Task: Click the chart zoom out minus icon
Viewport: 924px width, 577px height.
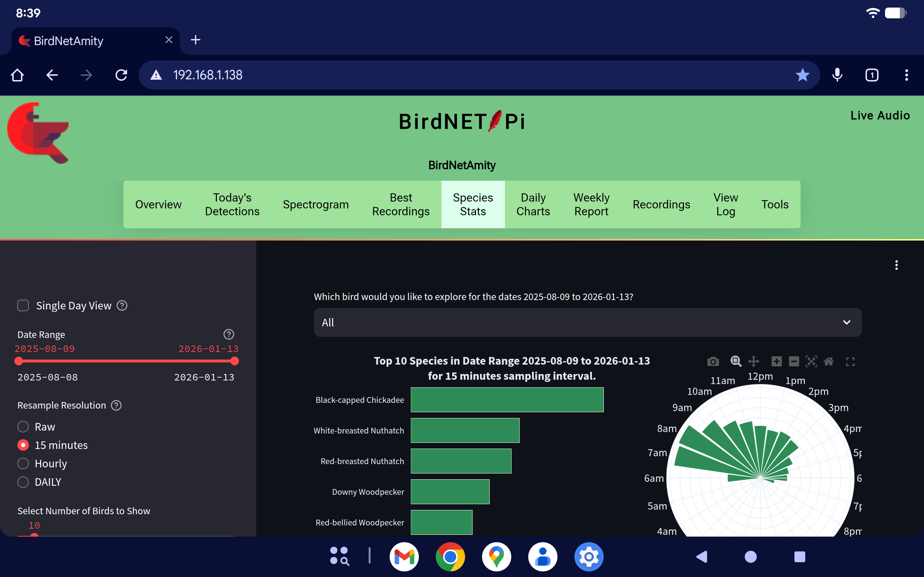Action: tap(794, 361)
